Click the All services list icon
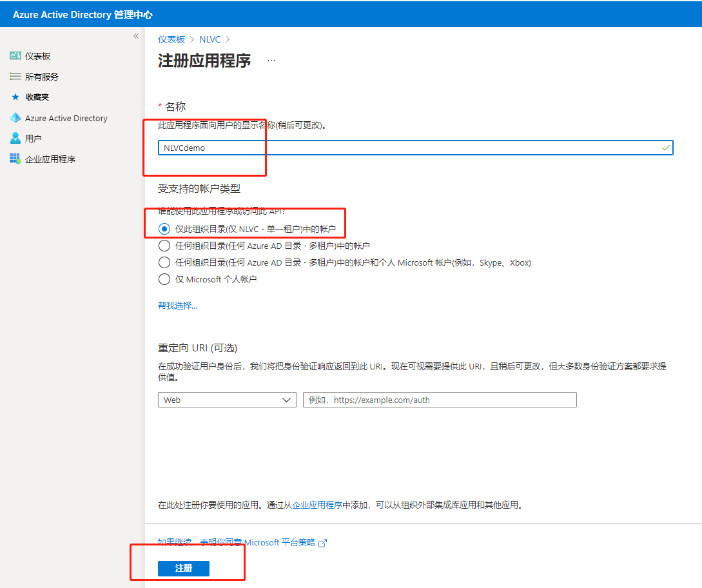The width and height of the screenshot is (702, 588). click(15, 76)
